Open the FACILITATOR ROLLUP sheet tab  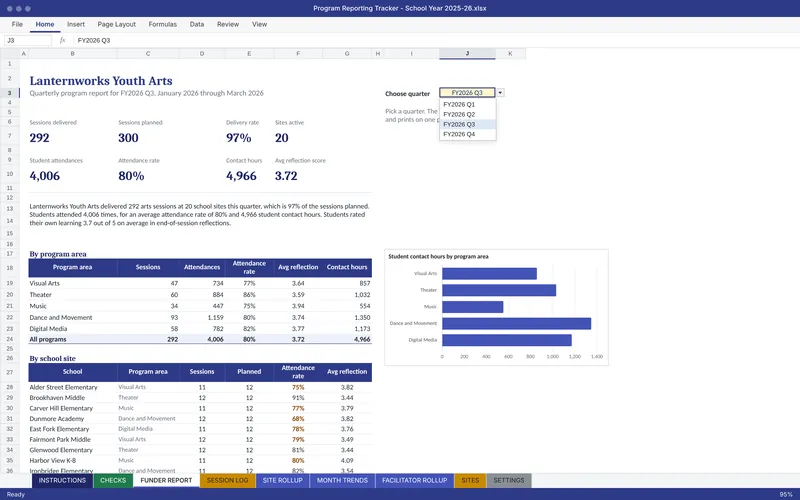[414, 481]
